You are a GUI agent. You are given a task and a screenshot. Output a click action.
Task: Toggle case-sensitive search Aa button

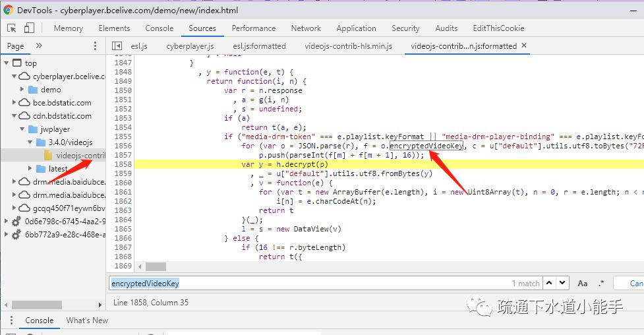coord(583,283)
